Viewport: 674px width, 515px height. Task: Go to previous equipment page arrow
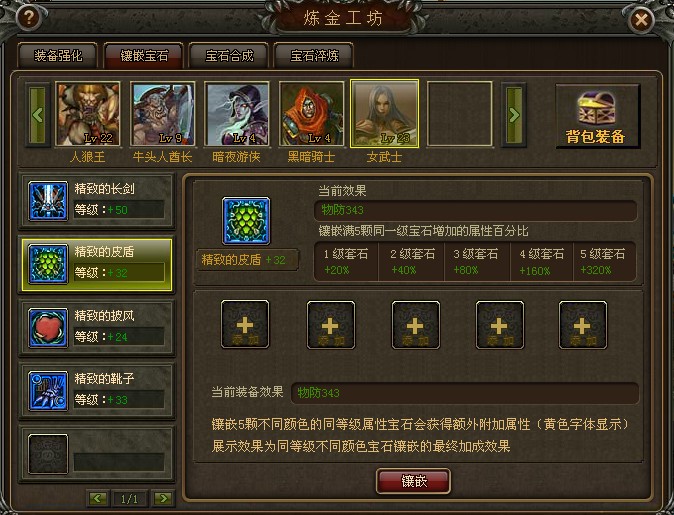98,498
